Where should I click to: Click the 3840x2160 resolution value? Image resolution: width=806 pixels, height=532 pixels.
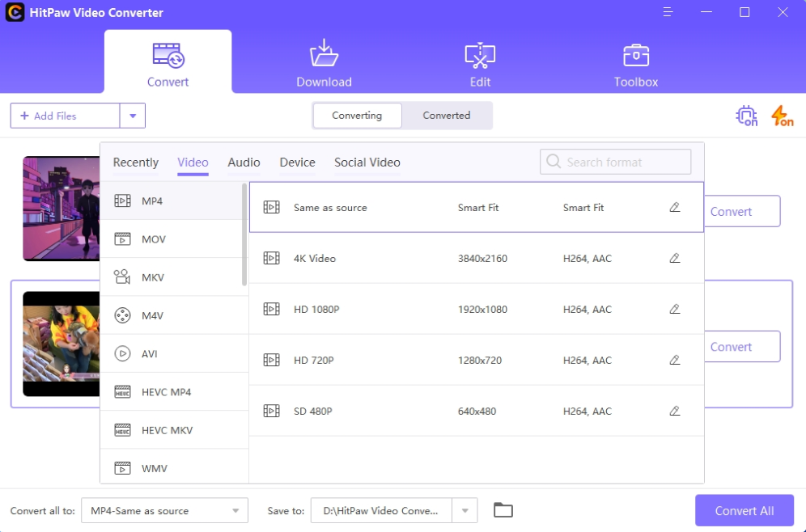click(x=482, y=258)
